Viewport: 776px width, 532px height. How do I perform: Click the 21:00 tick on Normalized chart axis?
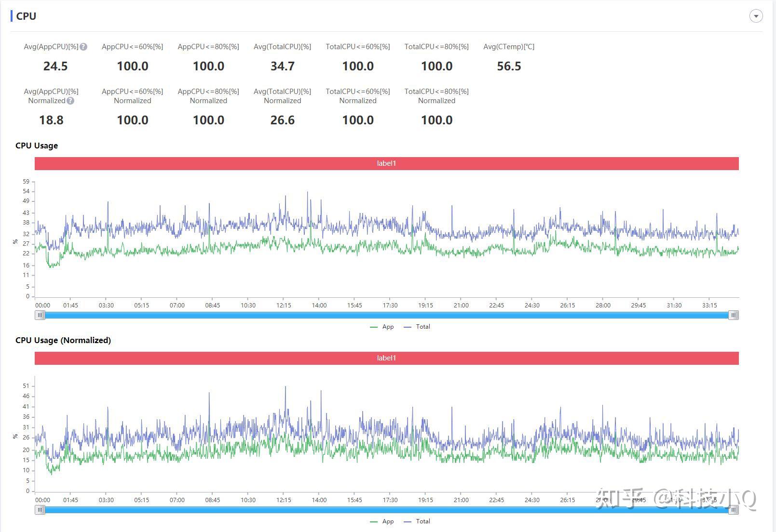461,500
